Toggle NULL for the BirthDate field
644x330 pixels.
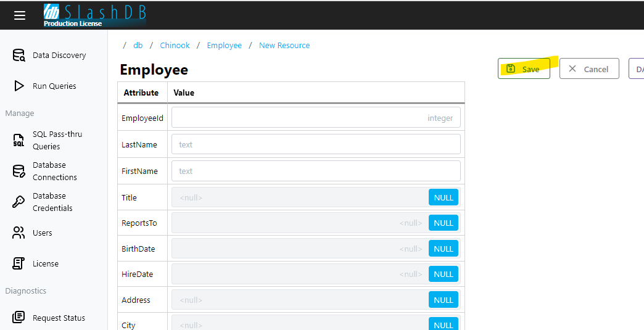click(443, 249)
